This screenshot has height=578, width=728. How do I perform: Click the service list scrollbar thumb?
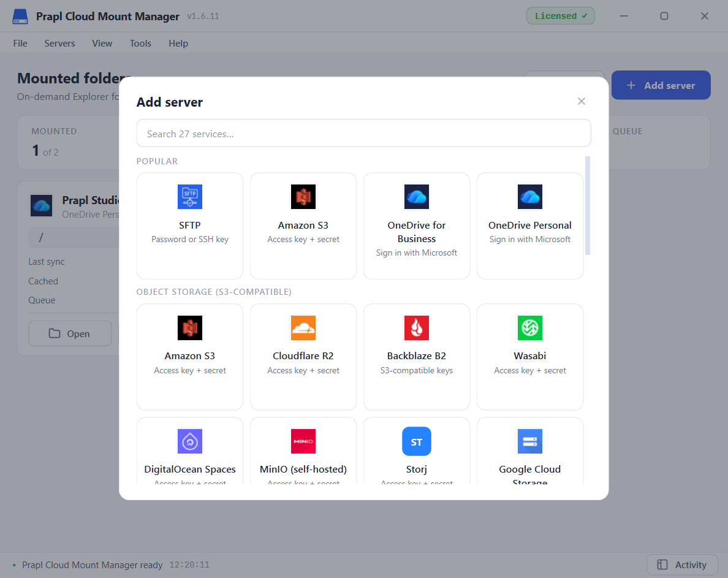(587, 206)
